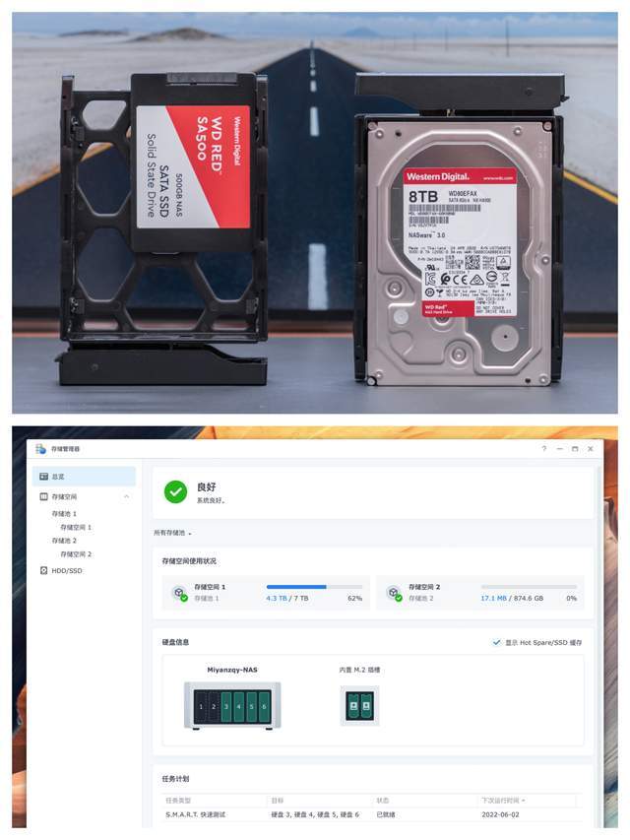The image size is (630, 840).
Task: Click the overview icon beside 总览
Action: [x=44, y=477]
